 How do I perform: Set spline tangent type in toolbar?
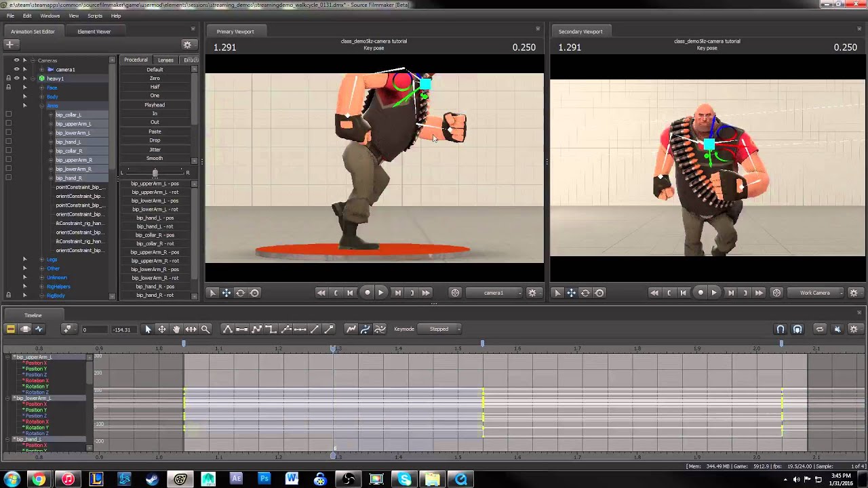(x=227, y=329)
